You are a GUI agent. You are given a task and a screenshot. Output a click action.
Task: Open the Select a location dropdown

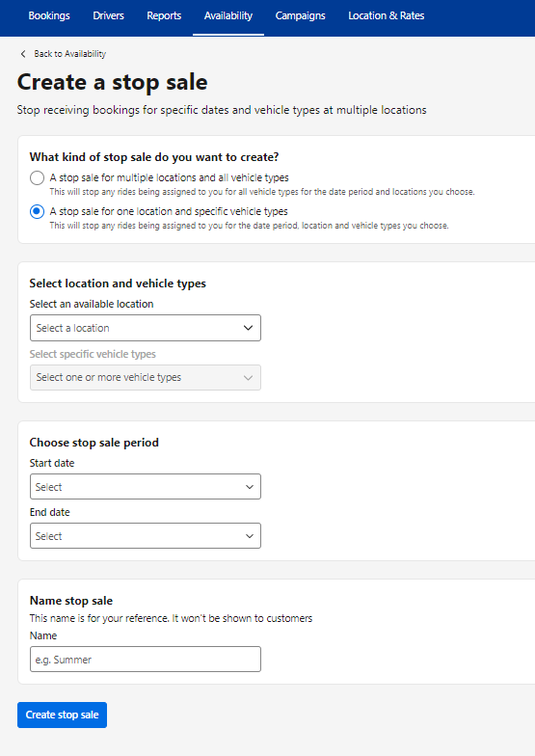[145, 328]
